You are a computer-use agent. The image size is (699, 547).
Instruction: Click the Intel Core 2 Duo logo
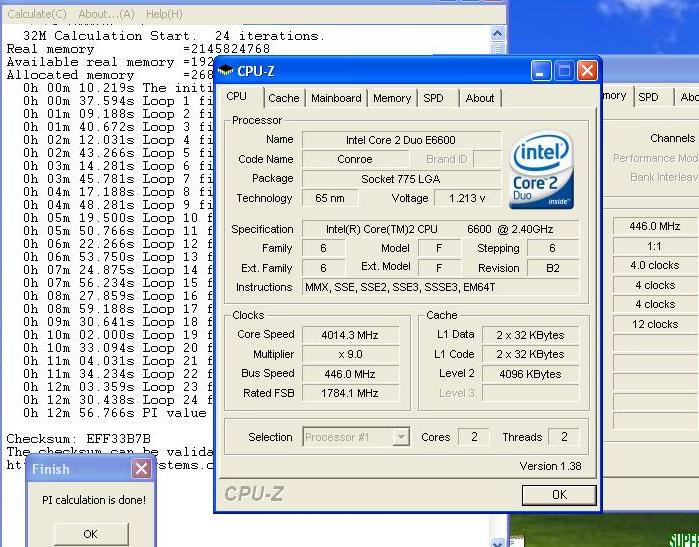(541, 169)
